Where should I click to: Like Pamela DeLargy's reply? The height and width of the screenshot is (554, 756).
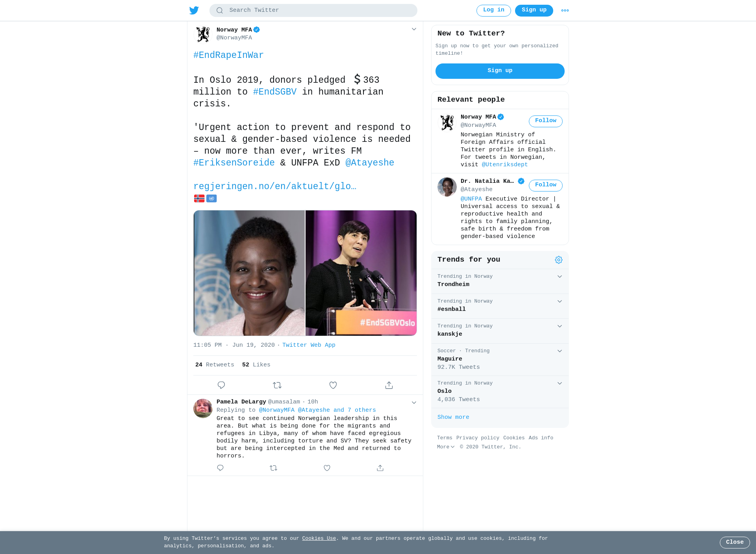[327, 468]
